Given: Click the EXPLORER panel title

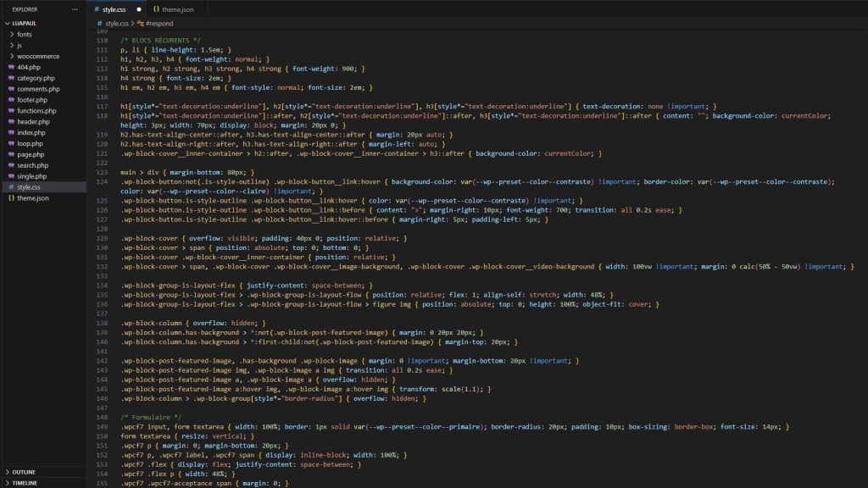Looking at the screenshot, I should [25, 9].
